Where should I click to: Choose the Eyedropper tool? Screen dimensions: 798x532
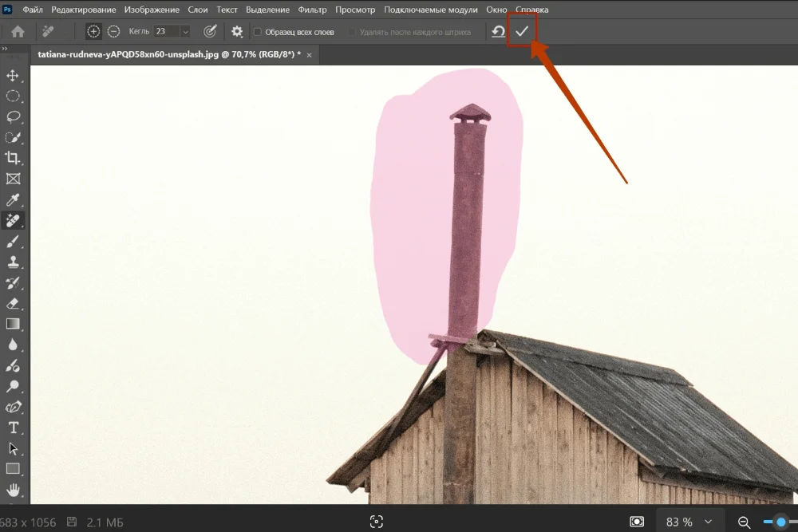13,199
